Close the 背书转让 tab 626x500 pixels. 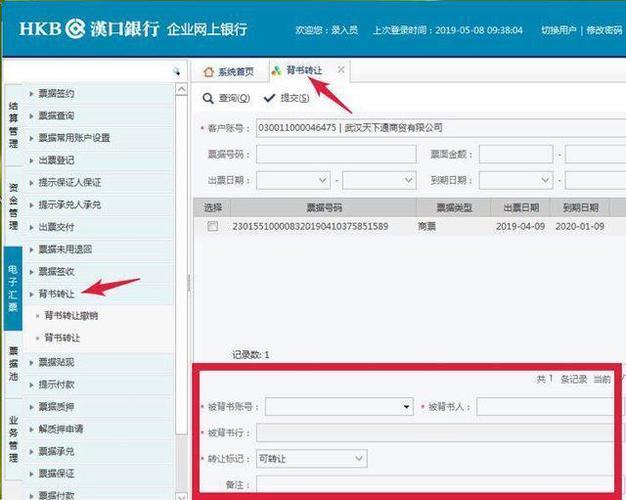(341, 70)
